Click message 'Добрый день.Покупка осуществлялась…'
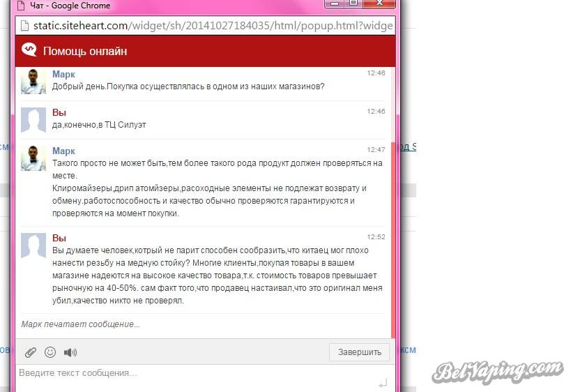Screen dimensions: 571x392 [x=188, y=86]
